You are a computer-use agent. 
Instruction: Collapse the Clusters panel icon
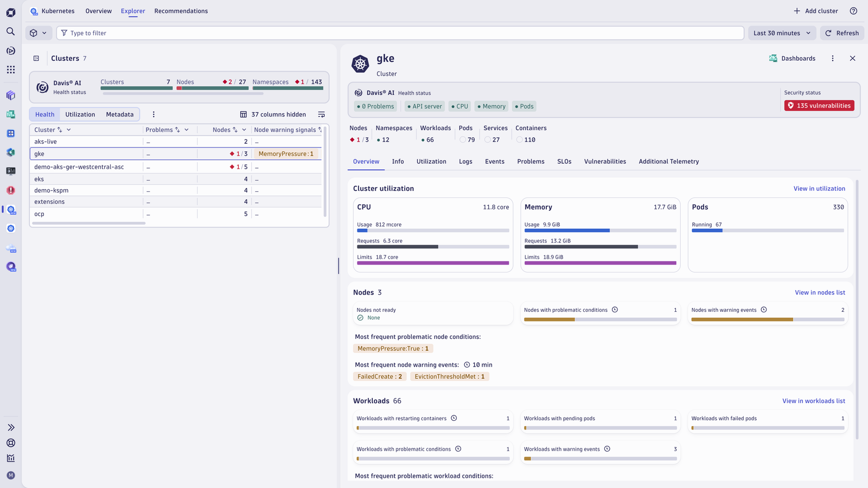pos(36,59)
